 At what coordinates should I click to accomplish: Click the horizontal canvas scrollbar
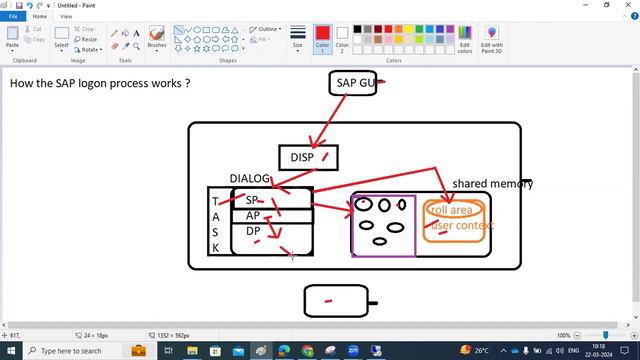tap(312, 325)
